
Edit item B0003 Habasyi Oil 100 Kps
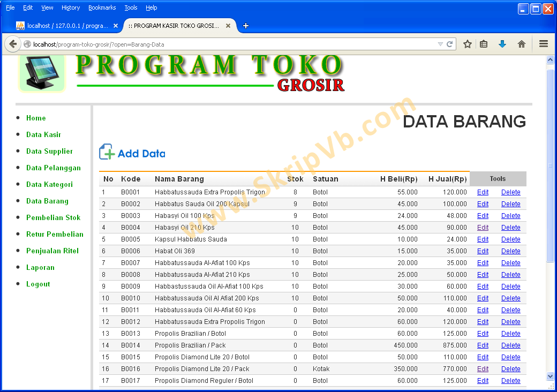click(483, 215)
